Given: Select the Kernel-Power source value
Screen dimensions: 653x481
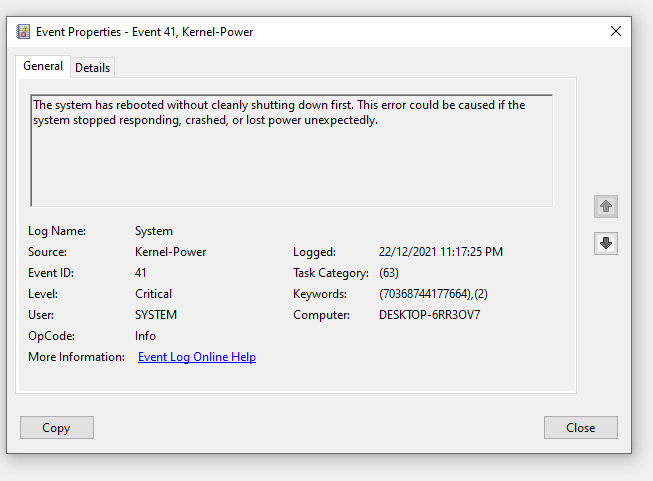Looking at the screenshot, I should pos(170,252).
